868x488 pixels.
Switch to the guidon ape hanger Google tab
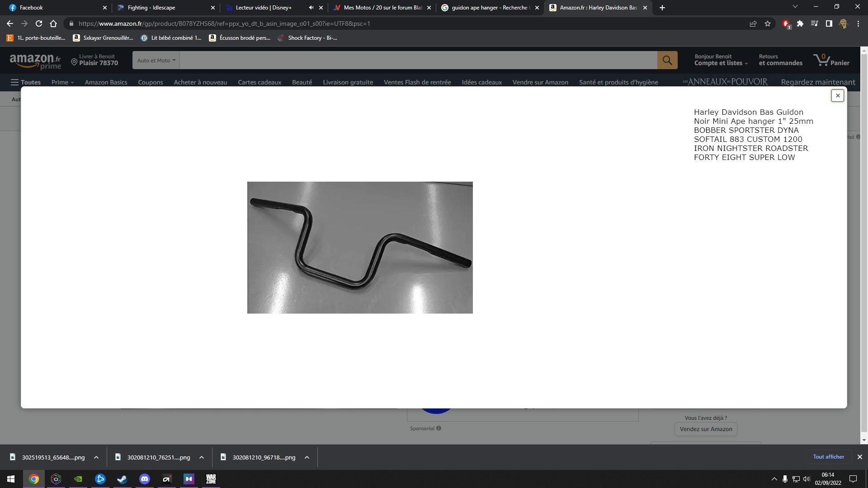489,8
